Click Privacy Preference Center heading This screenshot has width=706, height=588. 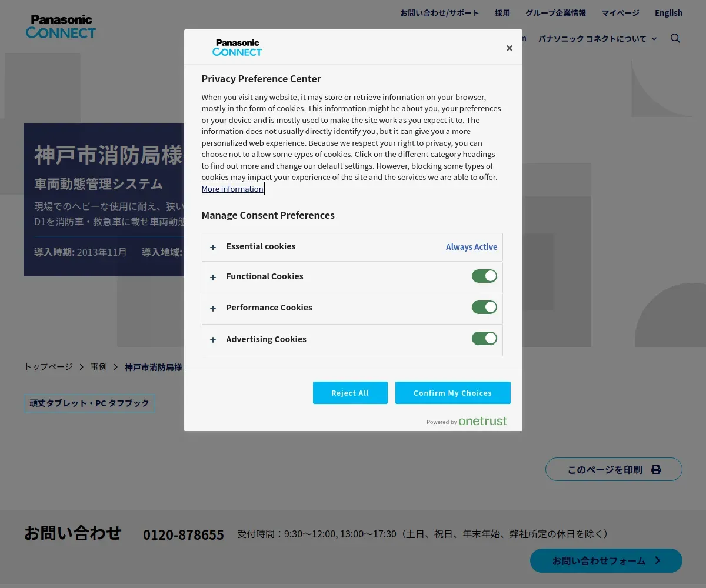(261, 79)
